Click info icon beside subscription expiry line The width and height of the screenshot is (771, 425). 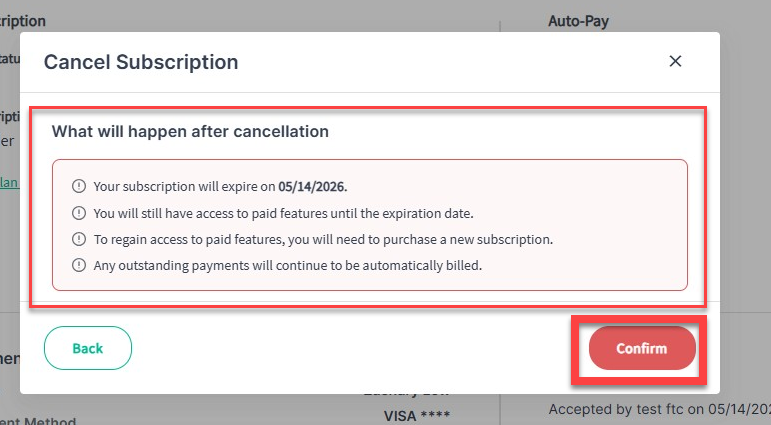point(79,186)
